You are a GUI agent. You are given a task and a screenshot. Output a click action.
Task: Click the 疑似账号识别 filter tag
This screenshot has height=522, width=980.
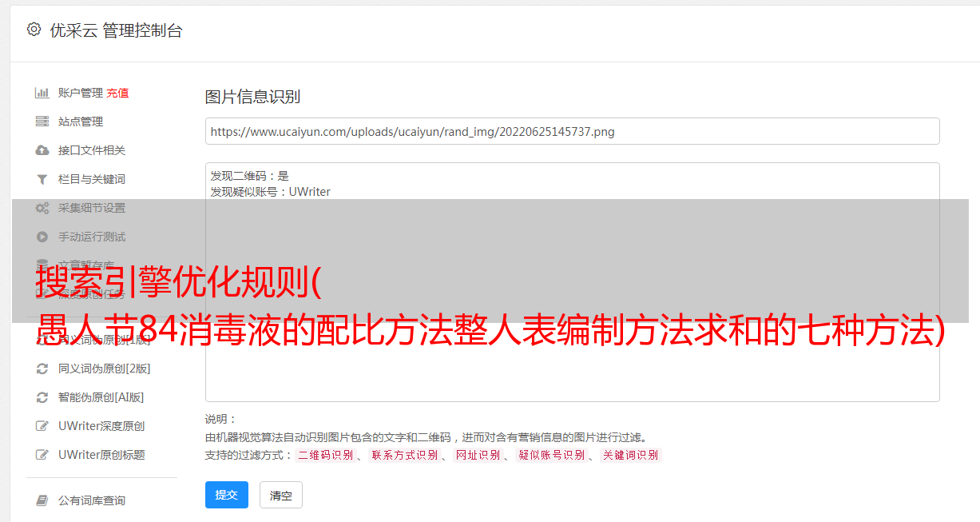(x=551, y=455)
